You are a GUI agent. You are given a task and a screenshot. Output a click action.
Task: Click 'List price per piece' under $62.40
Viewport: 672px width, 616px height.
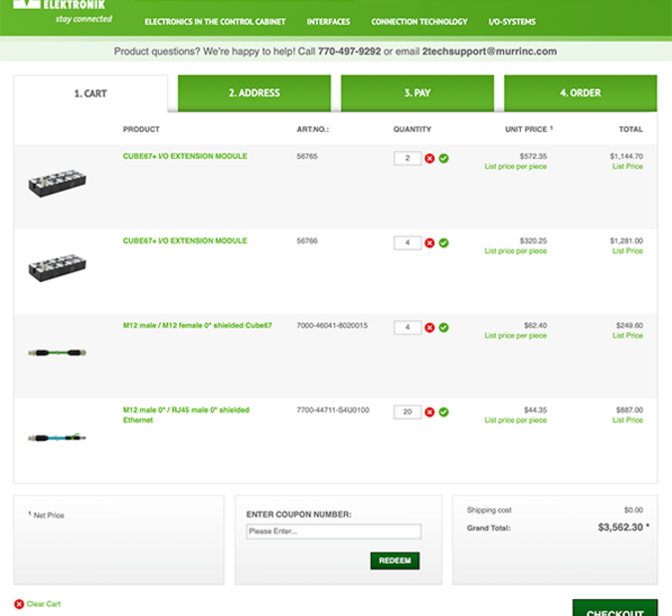516,336
